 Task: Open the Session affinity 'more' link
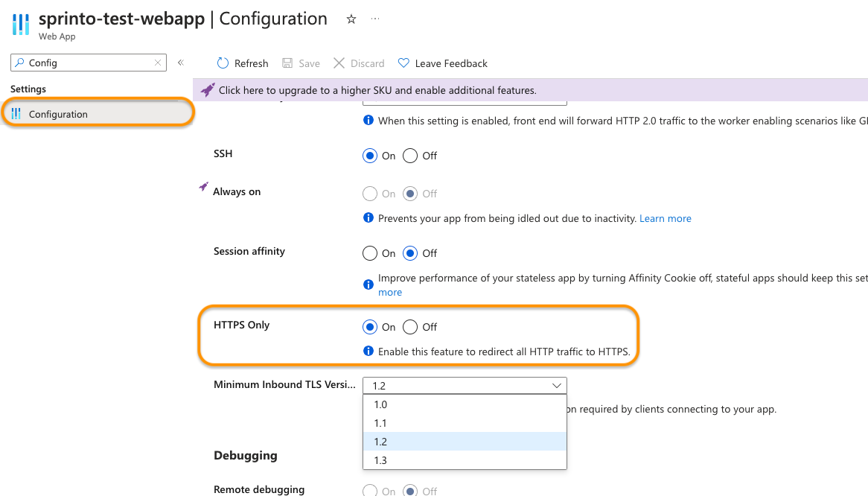(390, 292)
